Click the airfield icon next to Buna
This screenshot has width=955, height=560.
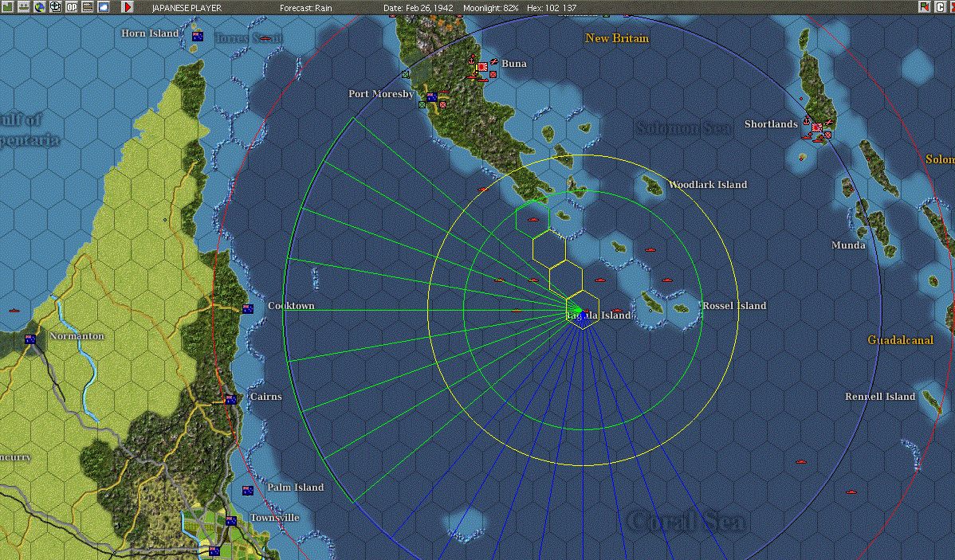(x=494, y=62)
